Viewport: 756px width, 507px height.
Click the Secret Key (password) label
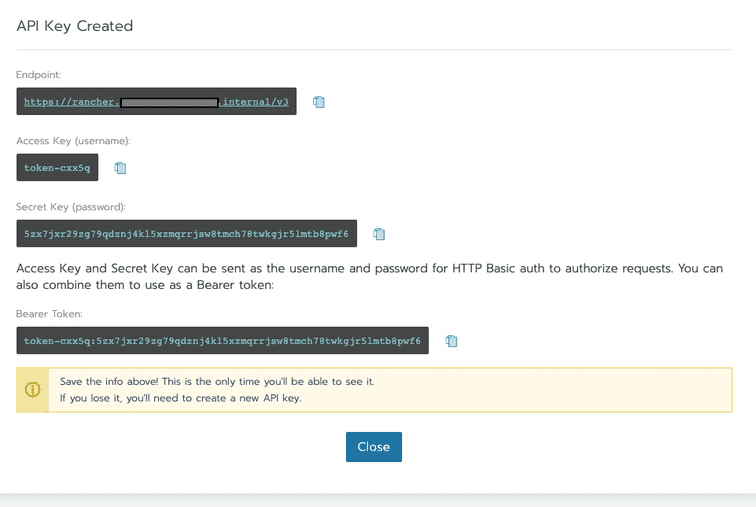[x=71, y=207]
